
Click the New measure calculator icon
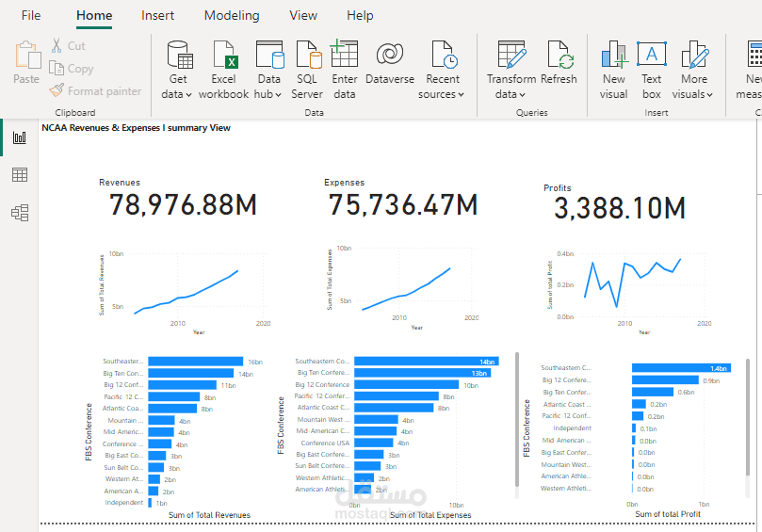pyautogui.click(x=754, y=54)
